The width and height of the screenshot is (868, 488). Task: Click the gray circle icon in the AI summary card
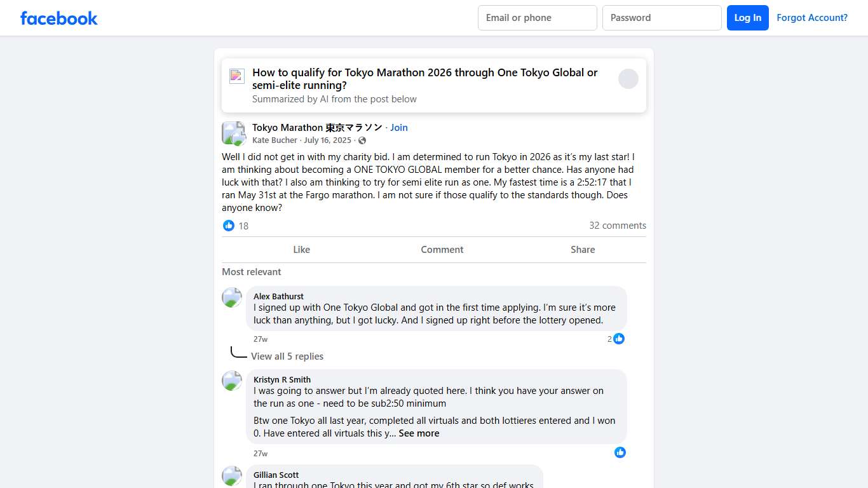coord(628,78)
